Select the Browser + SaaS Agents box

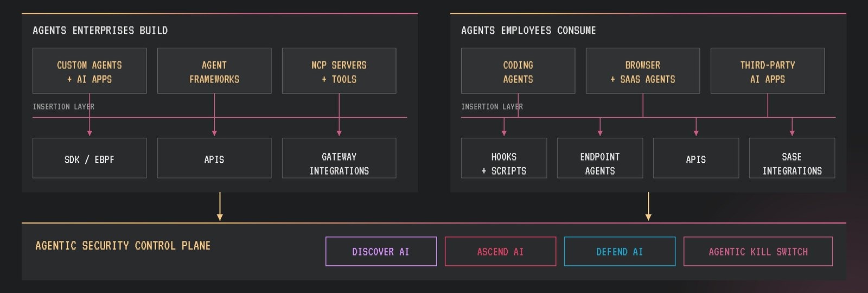(x=643, y=71)
